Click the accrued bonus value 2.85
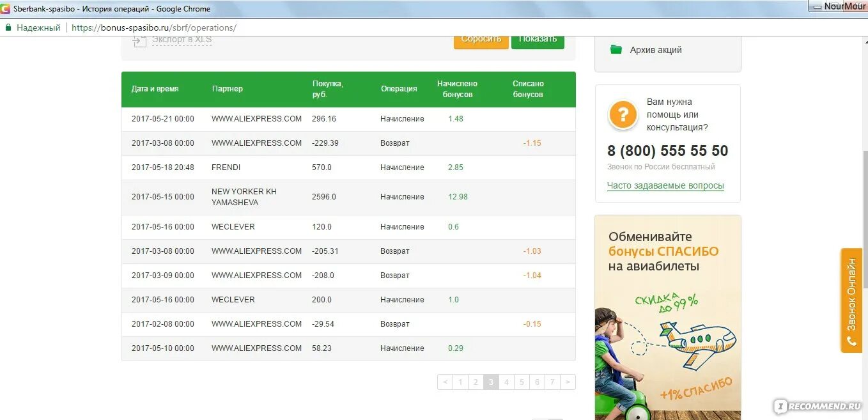Image resolution: width=868 pixels, height=420 pixels. click(456, 167)
